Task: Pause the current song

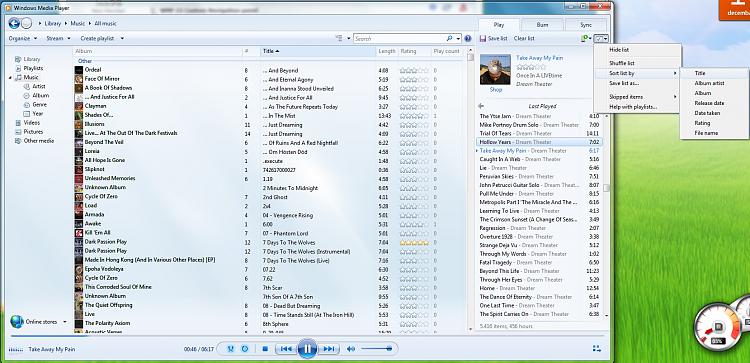Action: click(307, 349)
